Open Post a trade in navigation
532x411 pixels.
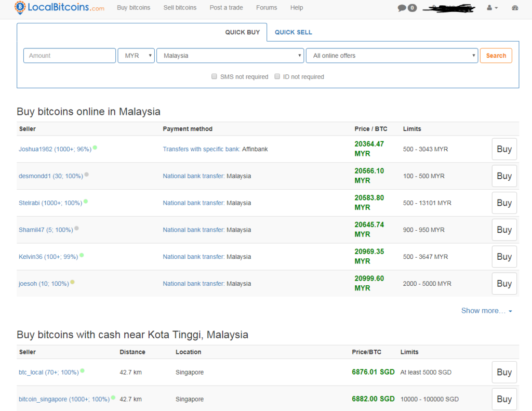(x=227, y=7)
